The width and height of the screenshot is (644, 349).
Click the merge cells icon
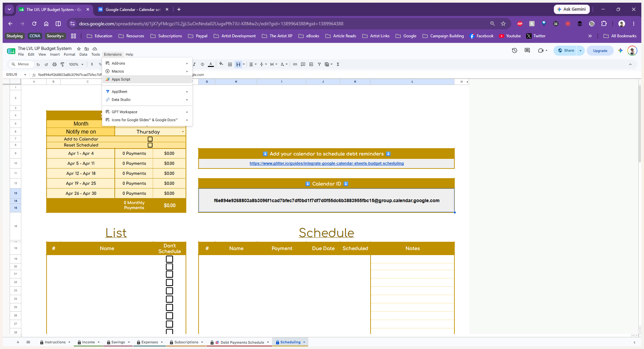[238, 64]
